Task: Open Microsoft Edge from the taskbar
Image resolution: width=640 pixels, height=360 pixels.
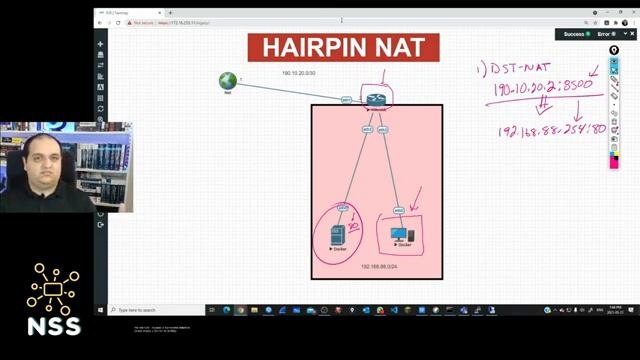Action: coord(227,310)
